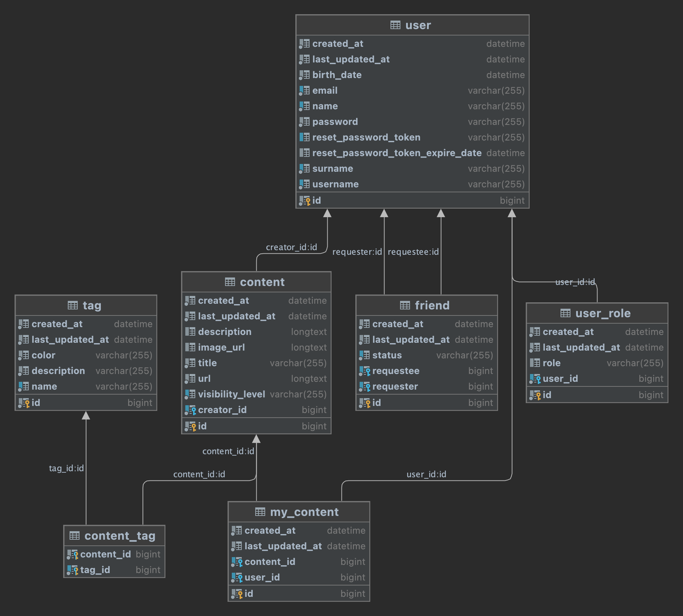The width and height of the screenshot is (683, 616).
Task: Select the user table title
Action: point(418,25)
